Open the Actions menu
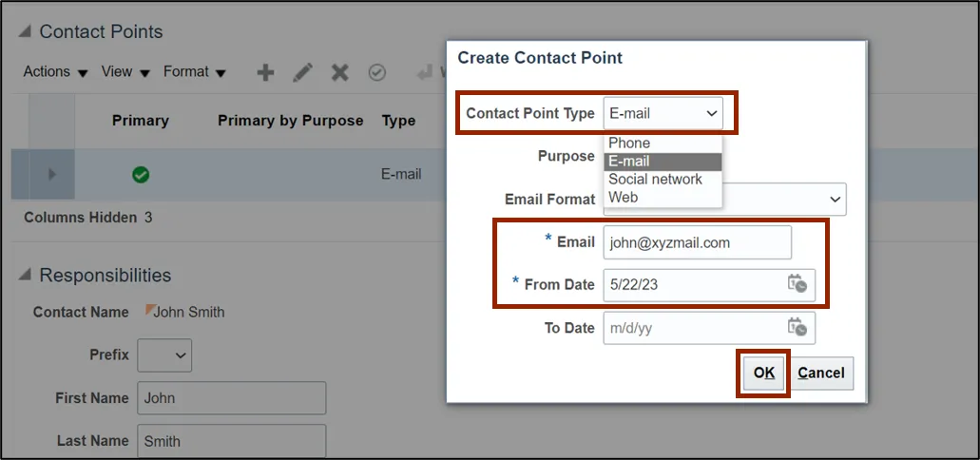 point(55,72)
